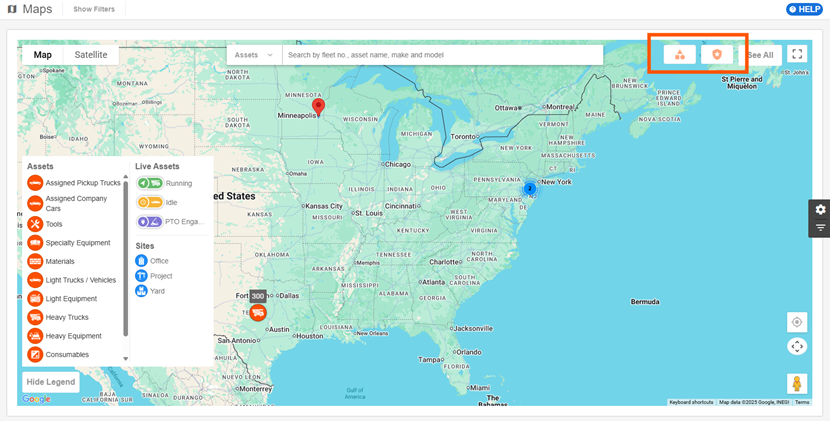Click the legend scroll up arrow
This screenshot has width=830, height=421.
(x=125, y=177)
